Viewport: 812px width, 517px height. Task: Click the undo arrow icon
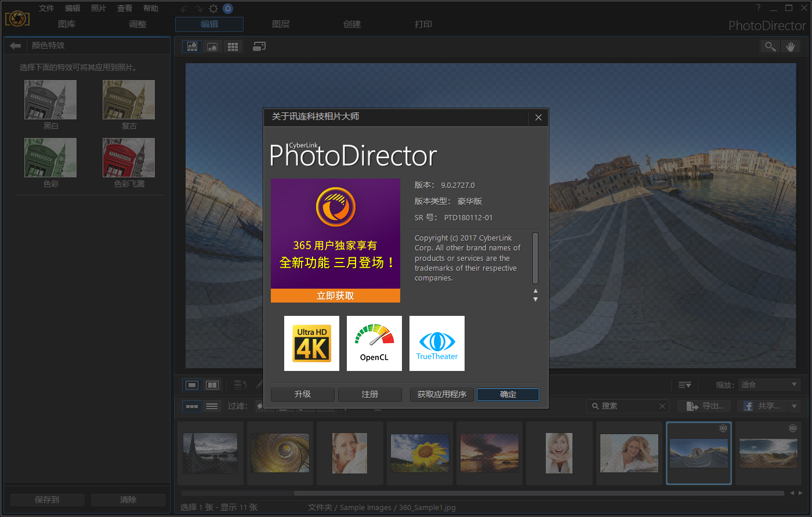tap(184, 8)
